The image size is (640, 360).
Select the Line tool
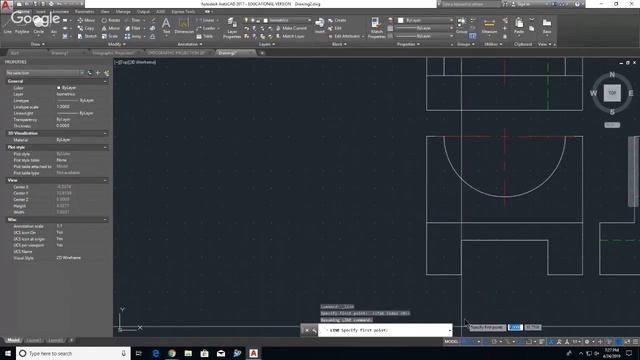tap(7, 26)
